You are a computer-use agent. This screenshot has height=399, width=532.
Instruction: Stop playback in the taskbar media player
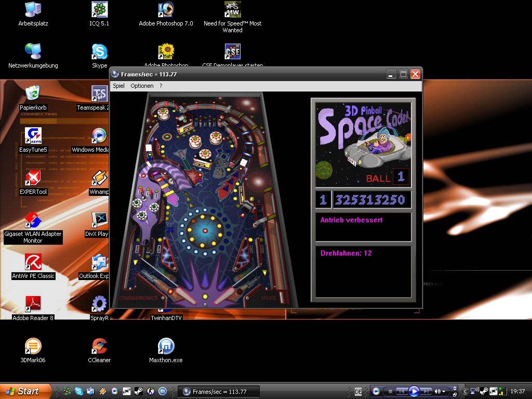pos(390,392)
